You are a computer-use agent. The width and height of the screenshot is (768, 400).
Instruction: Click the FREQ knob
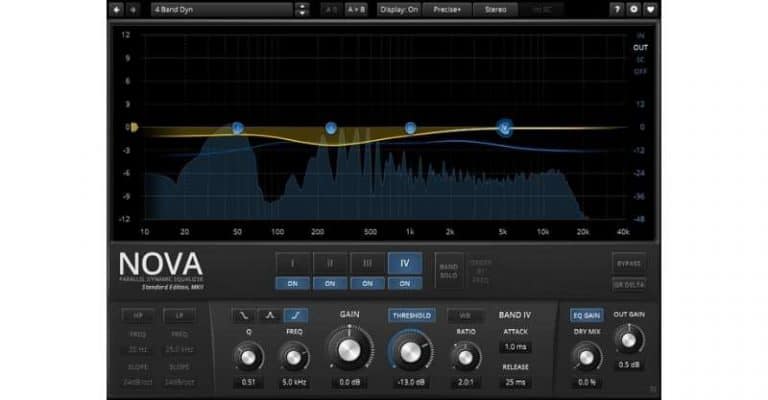pyautogui.click(x=294, y=357)
